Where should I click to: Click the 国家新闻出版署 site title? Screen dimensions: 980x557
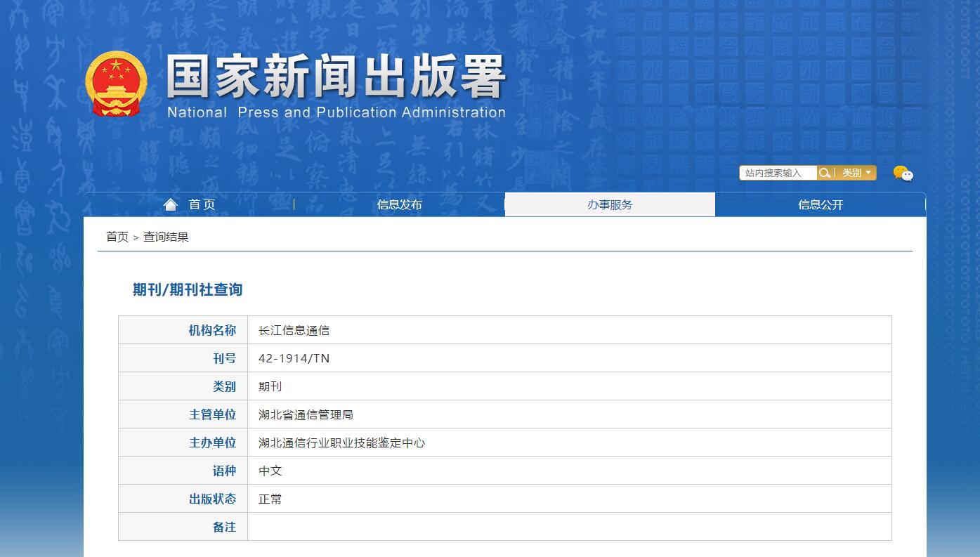(x=336, y=77)
